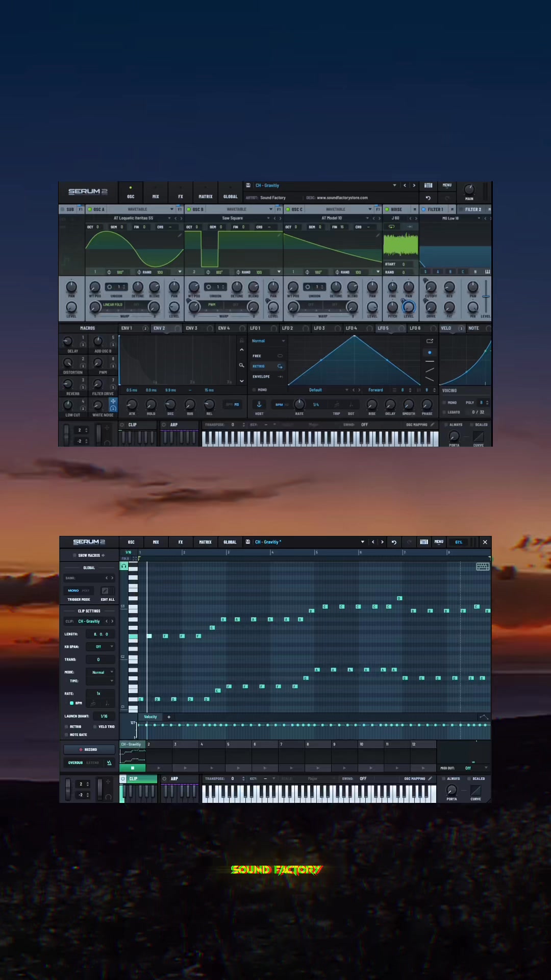Click the Record button
The width and height of the screenshot is (551, 980).
tap(89, 749)
